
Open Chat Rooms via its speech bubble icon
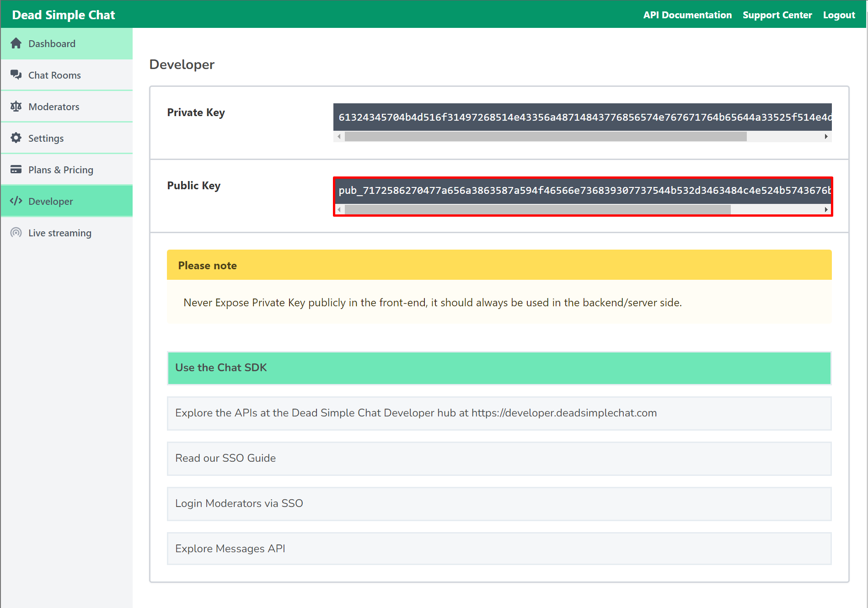coord(16,75)
